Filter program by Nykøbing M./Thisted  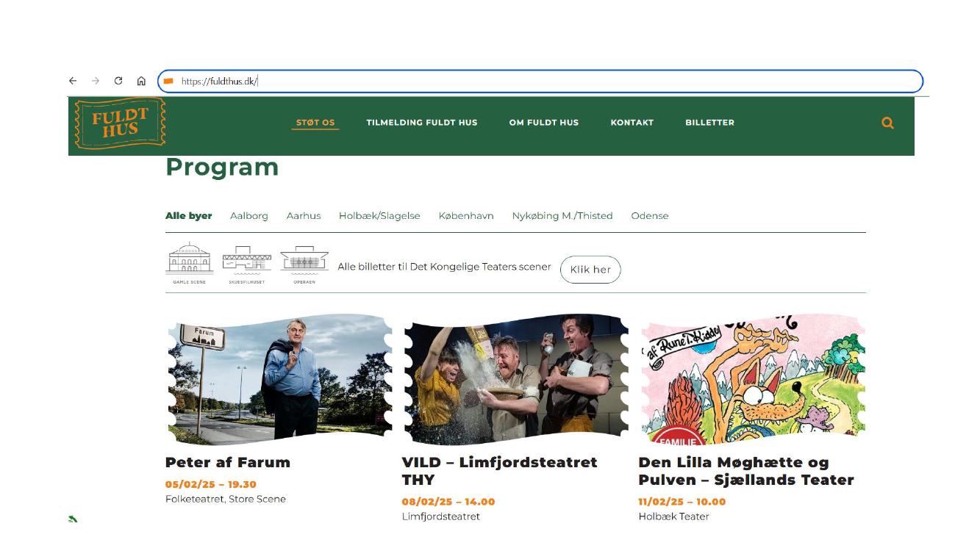coord(562,216)
